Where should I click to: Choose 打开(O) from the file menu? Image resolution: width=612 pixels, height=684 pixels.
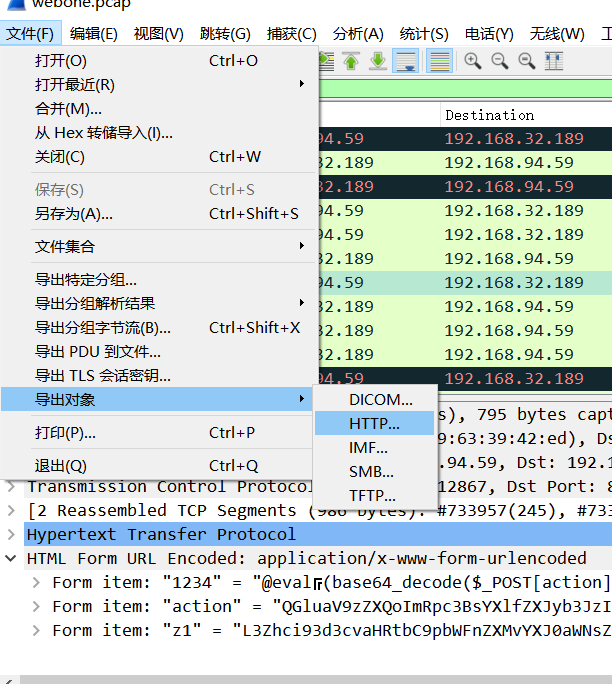click(x=159, y=61)
